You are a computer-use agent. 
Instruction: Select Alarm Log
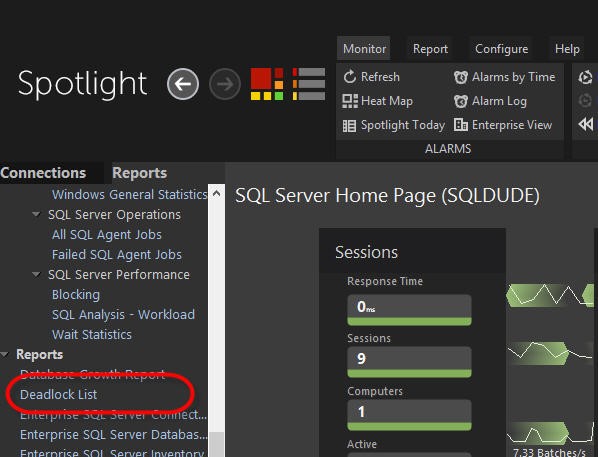pyautogui.click(x=499, y=101)
